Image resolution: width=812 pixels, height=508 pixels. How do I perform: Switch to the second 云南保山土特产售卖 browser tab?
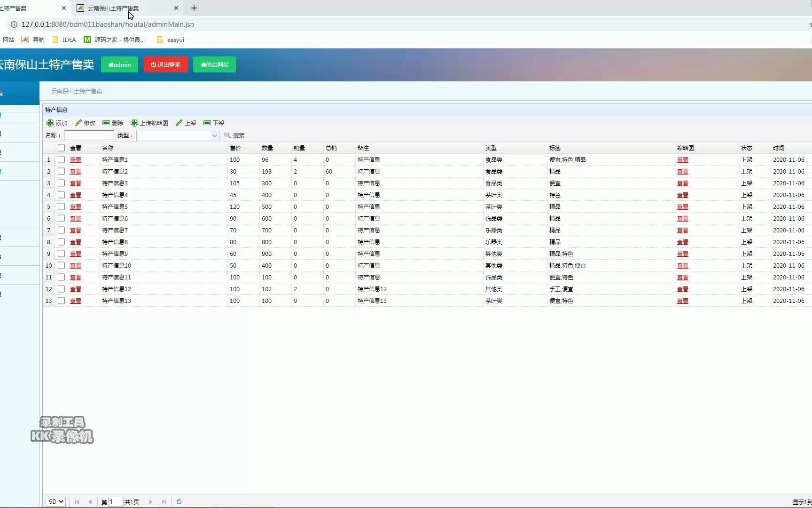[x=127, y=8]
